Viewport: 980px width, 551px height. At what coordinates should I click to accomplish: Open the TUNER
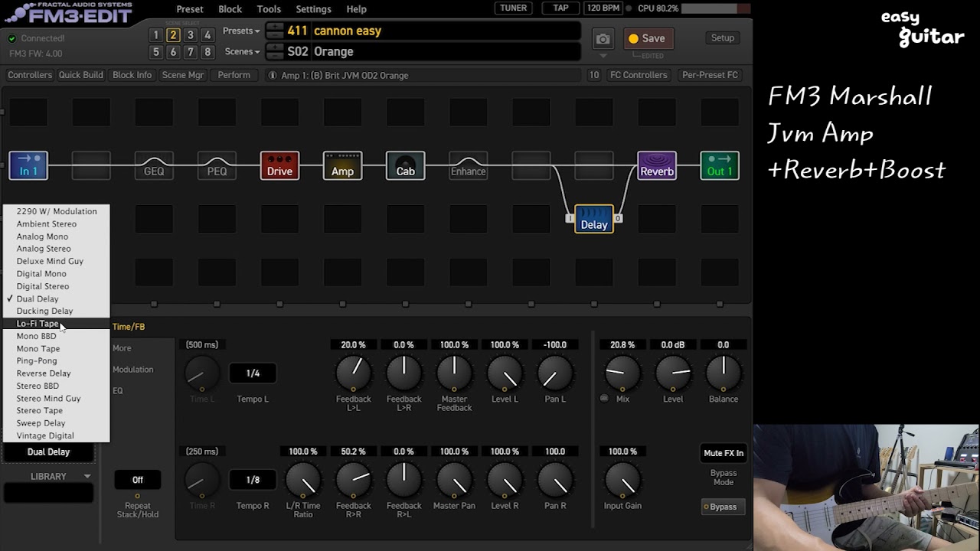(513, 8)
